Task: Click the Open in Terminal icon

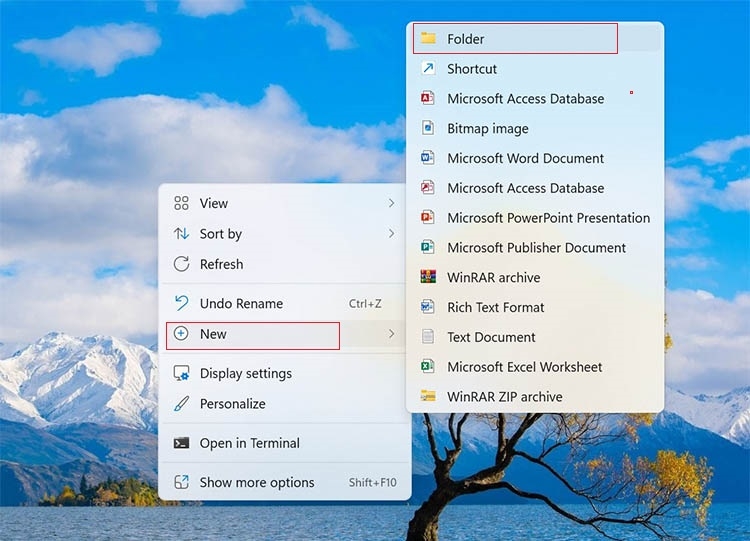Action: 181,443
